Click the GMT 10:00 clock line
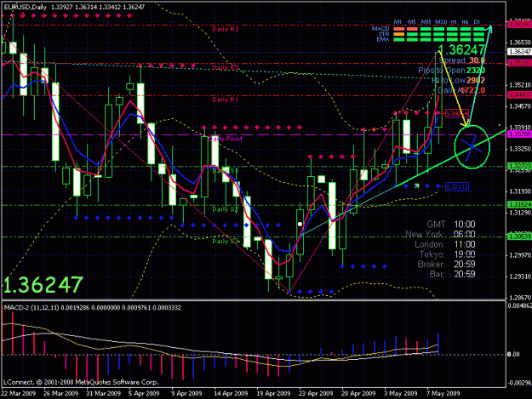This screenshot has width=532, height=399. click(451, 225)
